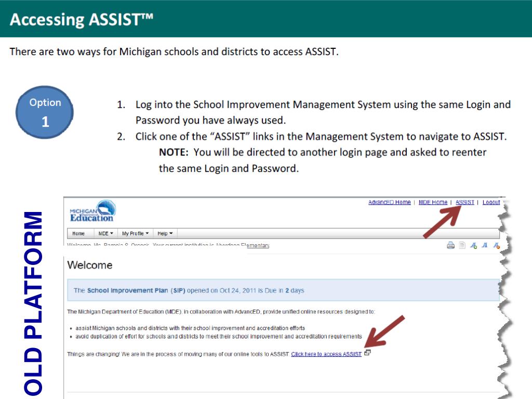Follow the ASSIST link in top navigation

coord(464,202)
